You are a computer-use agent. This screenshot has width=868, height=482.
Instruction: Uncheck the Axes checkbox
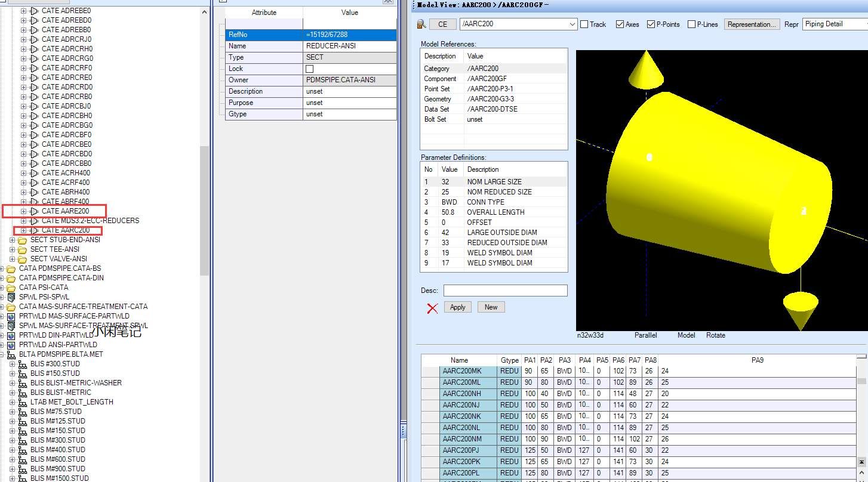point(620,24)
